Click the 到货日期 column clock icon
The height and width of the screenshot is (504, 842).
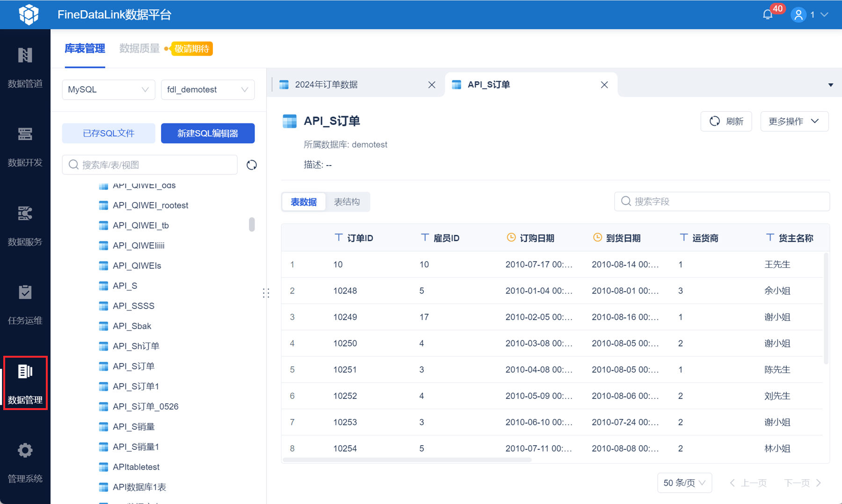click(597, 238)
